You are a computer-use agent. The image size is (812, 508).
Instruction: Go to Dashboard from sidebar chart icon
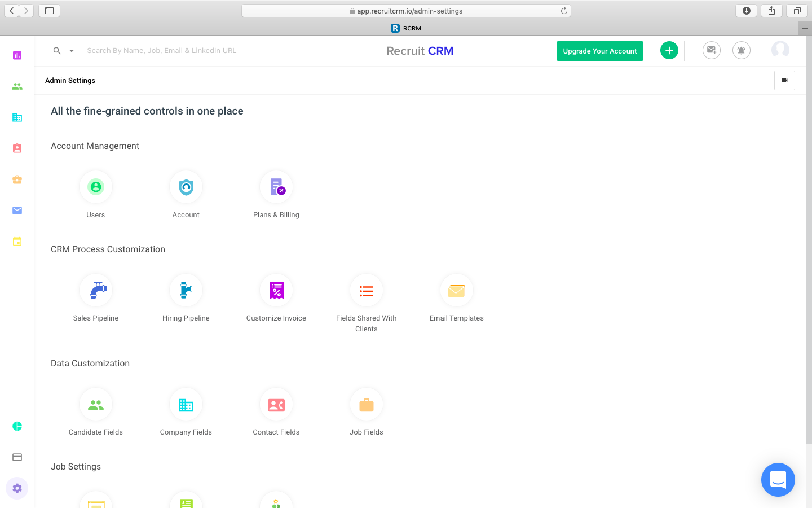(17, 55)
